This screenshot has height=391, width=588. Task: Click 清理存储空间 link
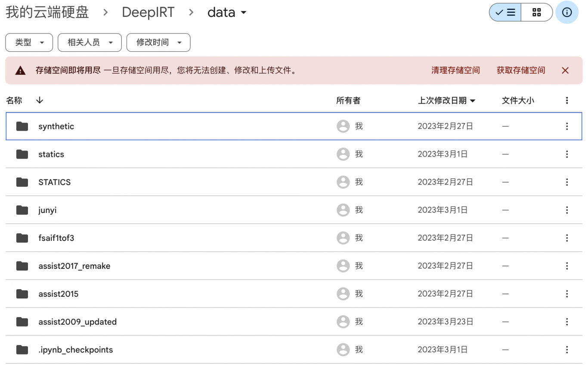click(455, 71)
